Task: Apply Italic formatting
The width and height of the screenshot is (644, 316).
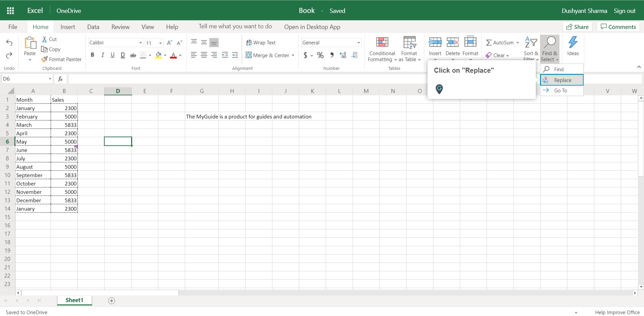Action: 103,55
